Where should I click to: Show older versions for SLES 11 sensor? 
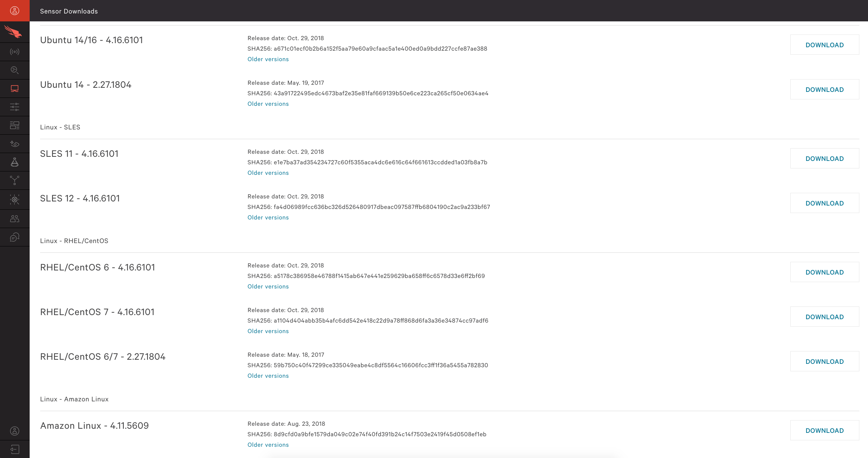pos(268,173)
